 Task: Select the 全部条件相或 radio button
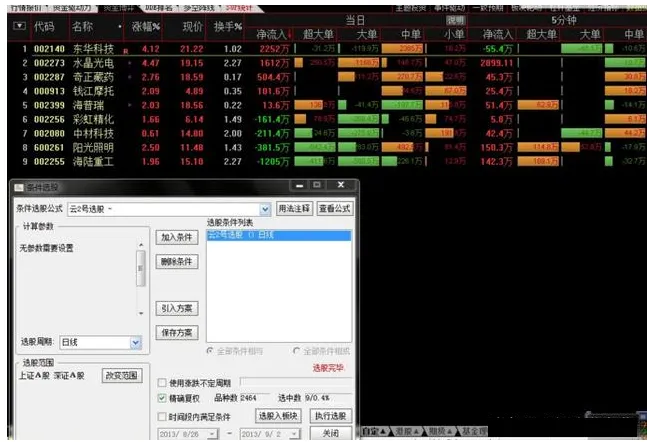(x=296, y=351)
